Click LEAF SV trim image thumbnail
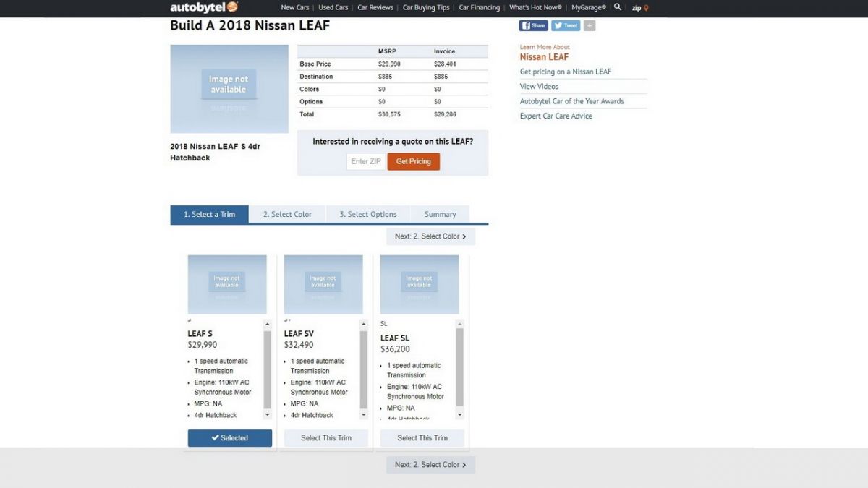Viewport: 868px width, 488px height. point(323,284)
